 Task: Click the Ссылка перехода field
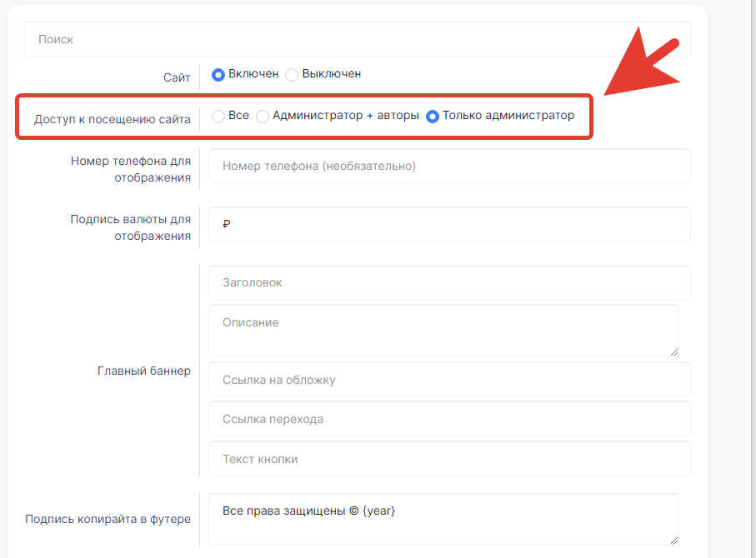click(449, 419)
